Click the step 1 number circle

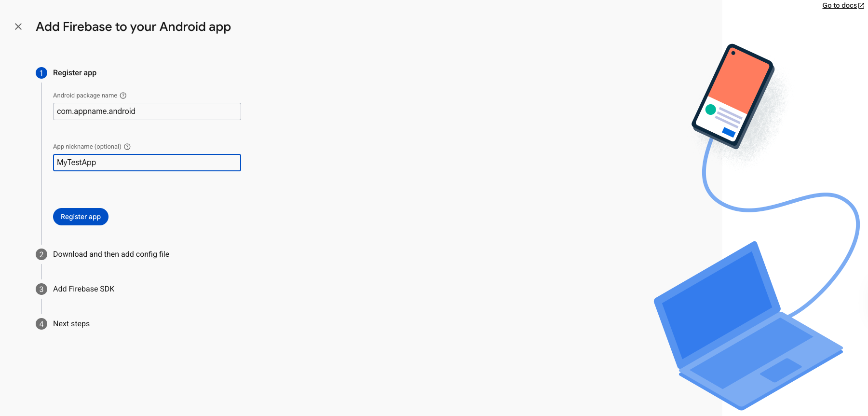pyautogui.click(x=41, y=73)
